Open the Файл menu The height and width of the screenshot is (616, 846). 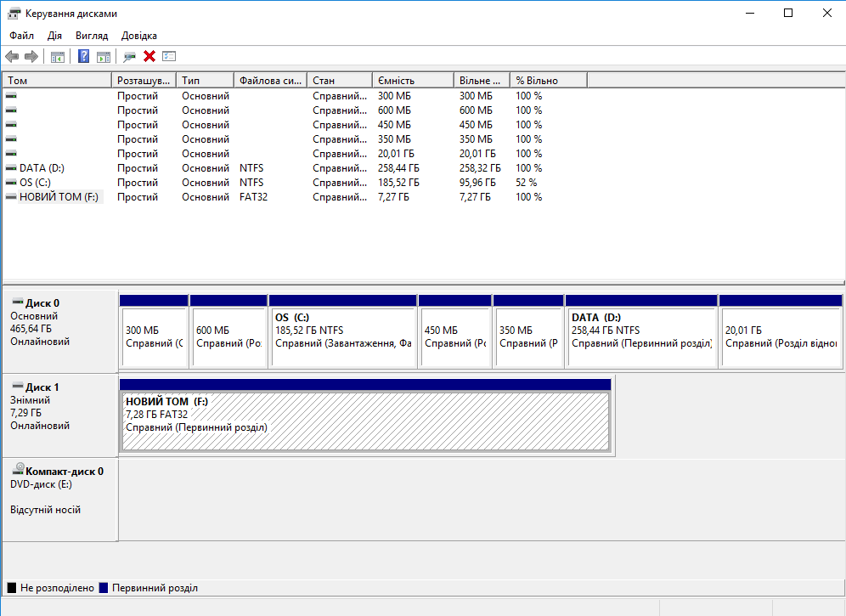pos(22,36)
